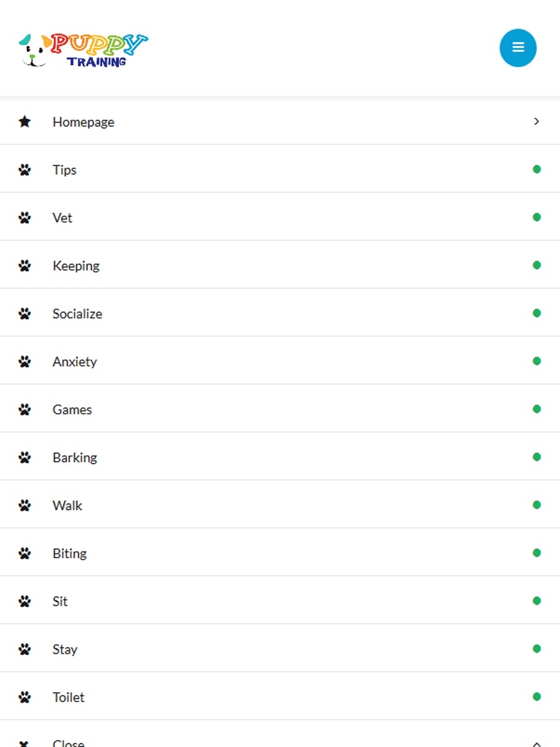This screenshot has height=747, width=560.
Task: Open the Toilet training link
Action: pyautogui.click(x=69, y=697)
